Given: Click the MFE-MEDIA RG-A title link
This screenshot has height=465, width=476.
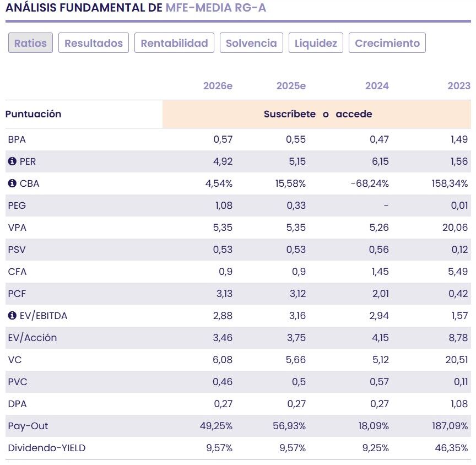Looking at the screenshot, I should click(215, 8).
